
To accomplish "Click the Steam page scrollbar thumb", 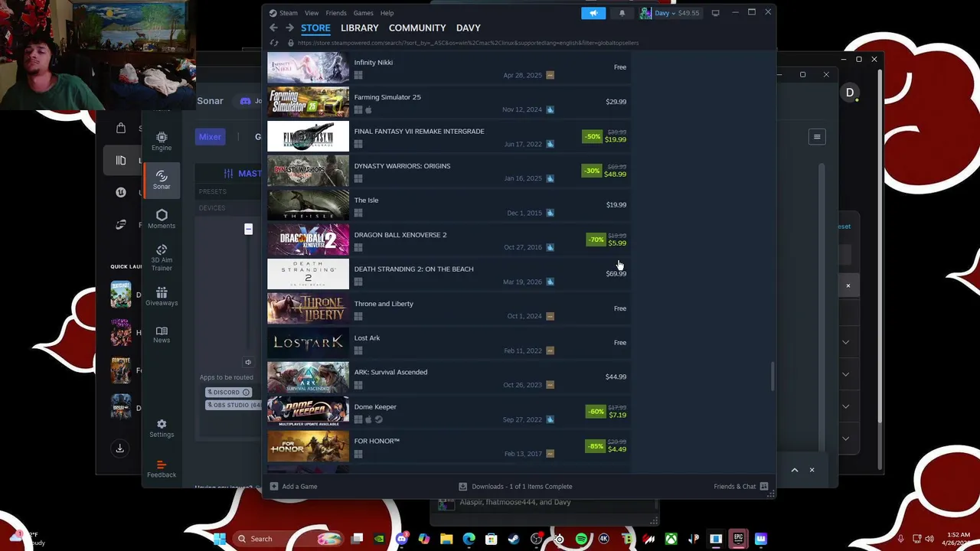I will click(x=772, y=377).
